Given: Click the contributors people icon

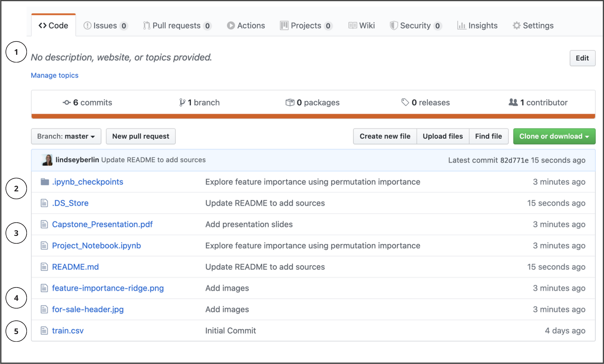Looking at the screenshot, I should [x=513, y=102].
